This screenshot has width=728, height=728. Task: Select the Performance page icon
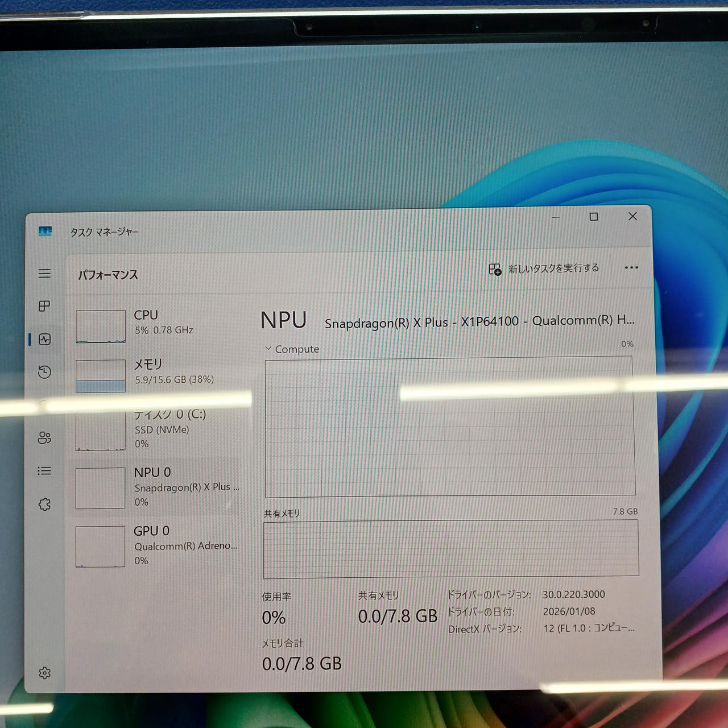click(44, 340)
